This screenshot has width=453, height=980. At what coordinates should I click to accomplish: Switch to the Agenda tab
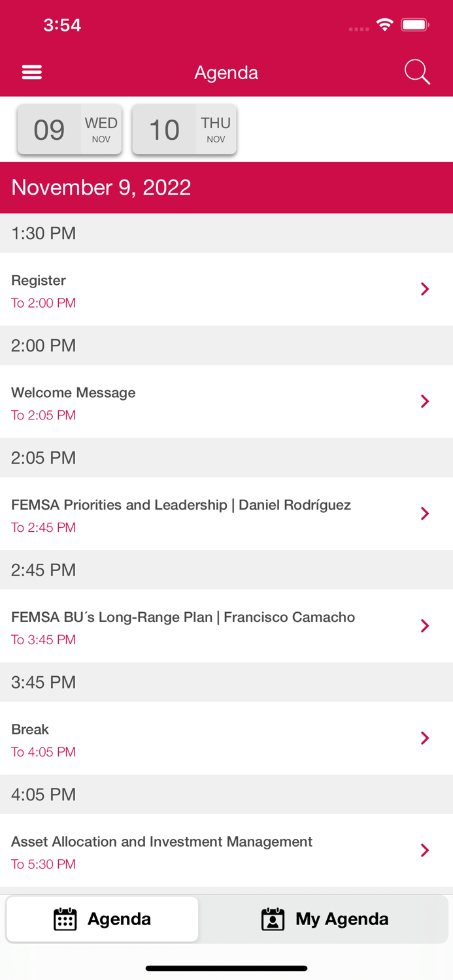103,919
